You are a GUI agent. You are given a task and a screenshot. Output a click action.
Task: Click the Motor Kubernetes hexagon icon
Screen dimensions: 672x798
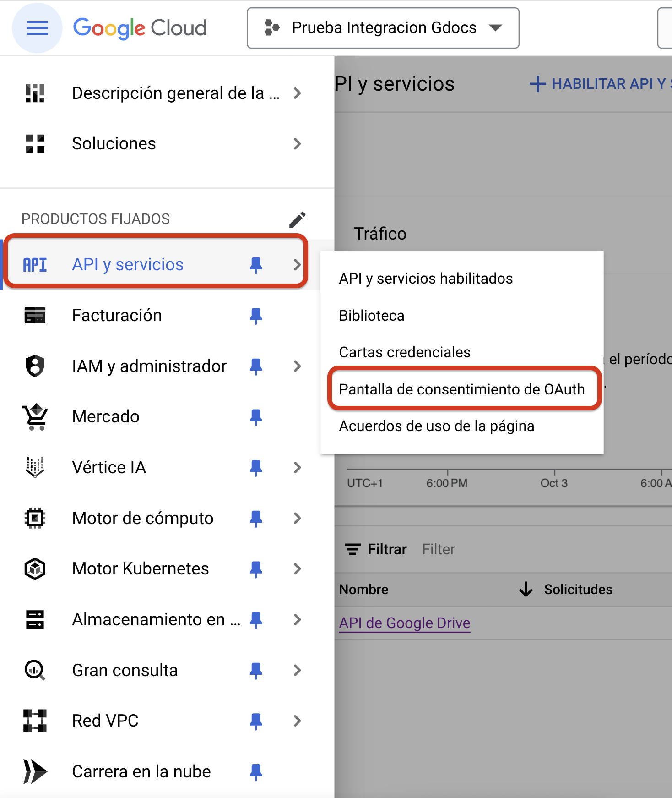pyautogui.click(x=35, y=569)
